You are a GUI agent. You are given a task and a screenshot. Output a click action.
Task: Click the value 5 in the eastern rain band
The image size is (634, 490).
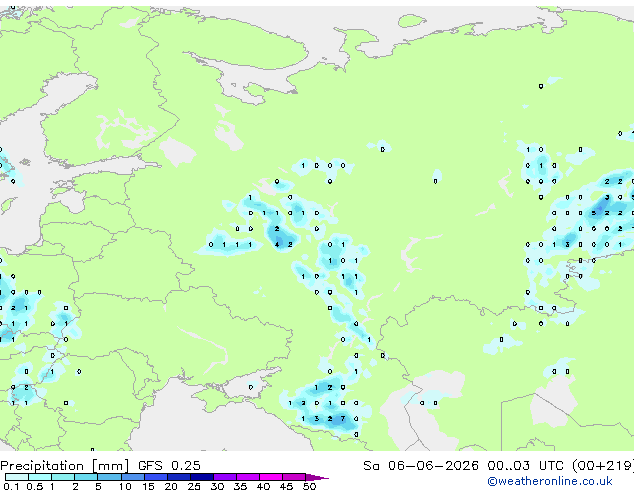coord(593,213)
